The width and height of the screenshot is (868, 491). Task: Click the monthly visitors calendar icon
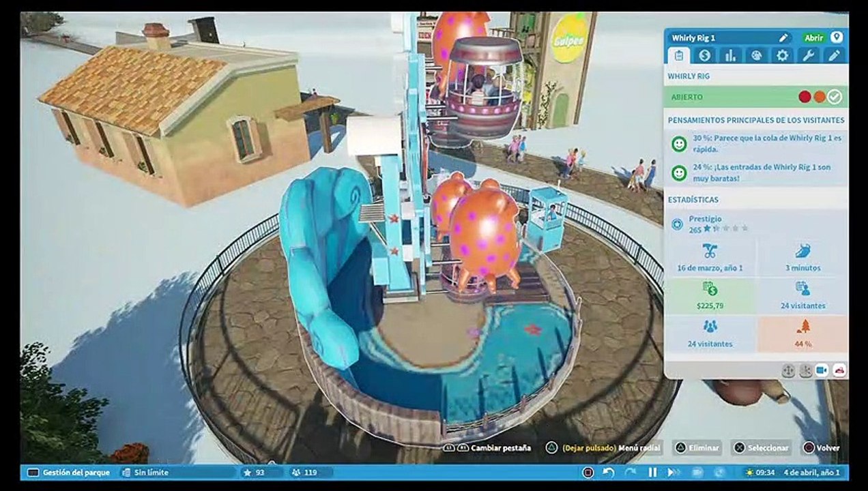click(802, 289)
